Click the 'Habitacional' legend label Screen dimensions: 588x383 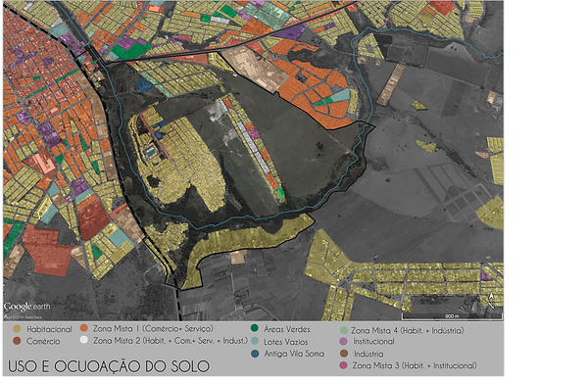pyautogui.click(x=49, y=329)
